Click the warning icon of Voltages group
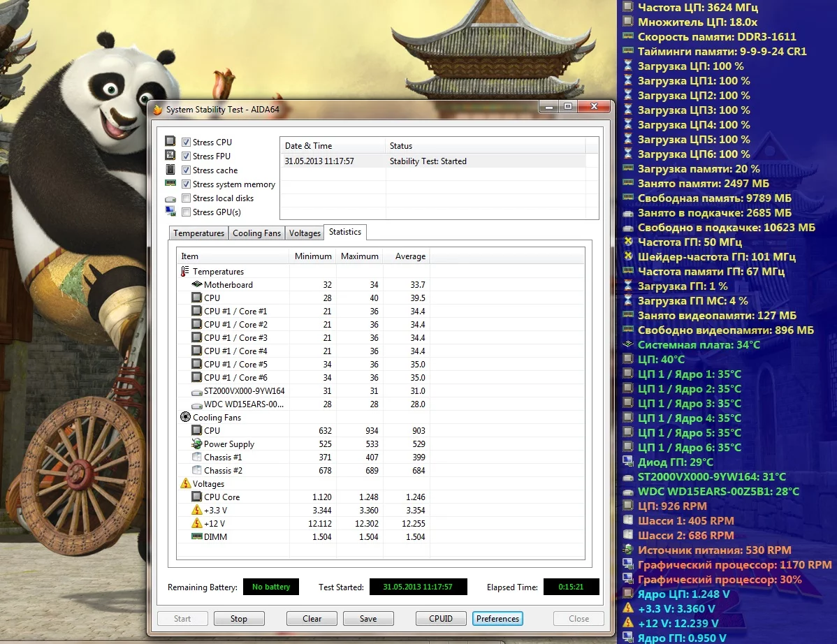Image resolution: width=837 pixels, height=644 pixels. pos(185,483)
